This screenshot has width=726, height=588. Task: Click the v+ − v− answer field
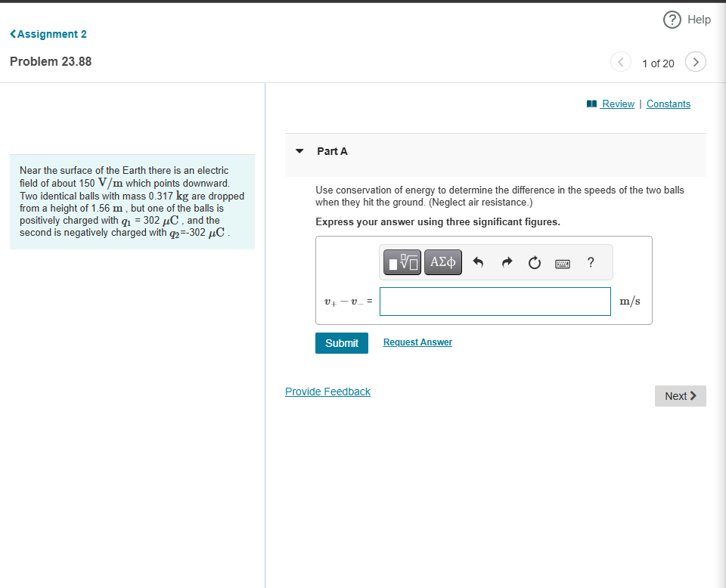click(x=495, y=302)
